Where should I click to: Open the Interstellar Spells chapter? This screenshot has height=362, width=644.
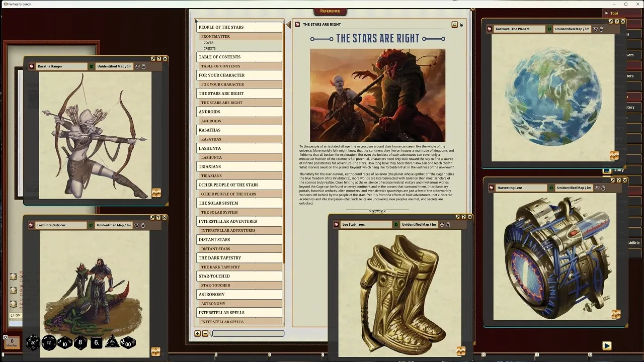[239, 313]
